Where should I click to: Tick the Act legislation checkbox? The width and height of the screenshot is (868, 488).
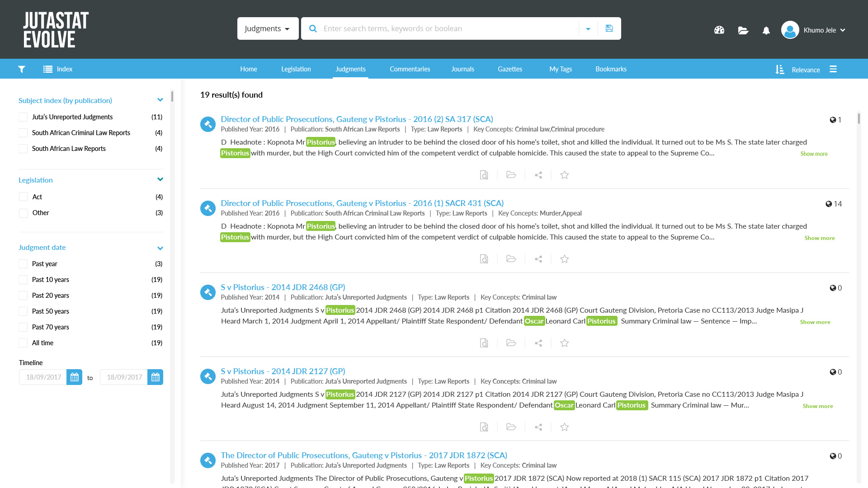[x=24, y=197]
